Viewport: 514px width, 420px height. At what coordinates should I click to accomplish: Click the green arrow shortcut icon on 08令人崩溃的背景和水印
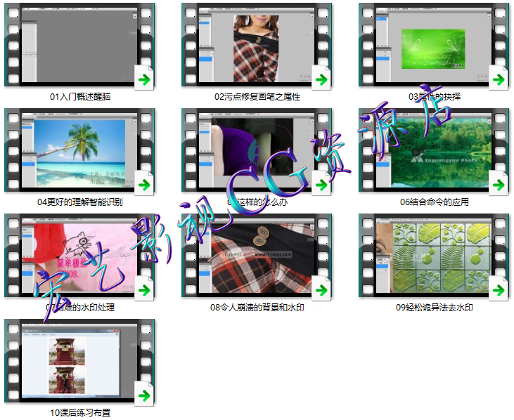(321, 289)
